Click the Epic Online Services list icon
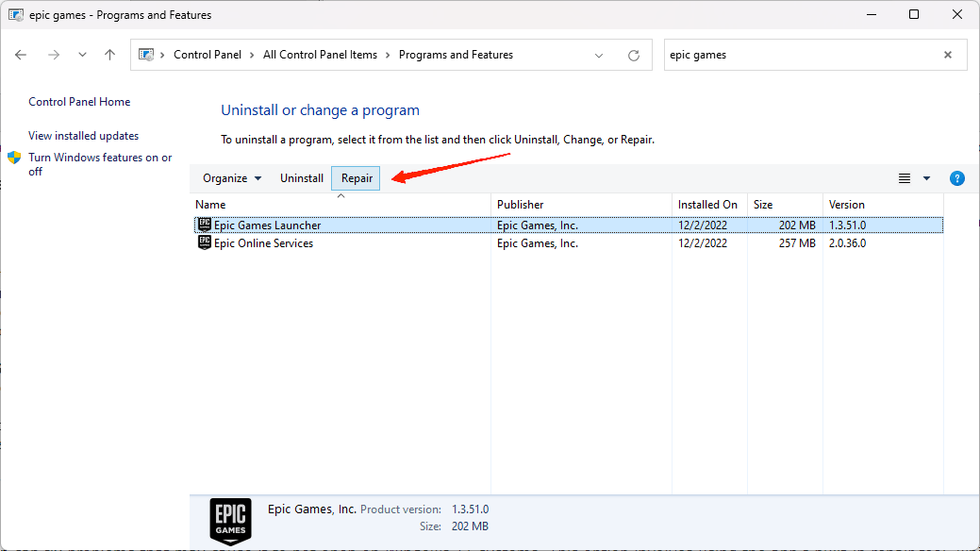 coord(205,243)
